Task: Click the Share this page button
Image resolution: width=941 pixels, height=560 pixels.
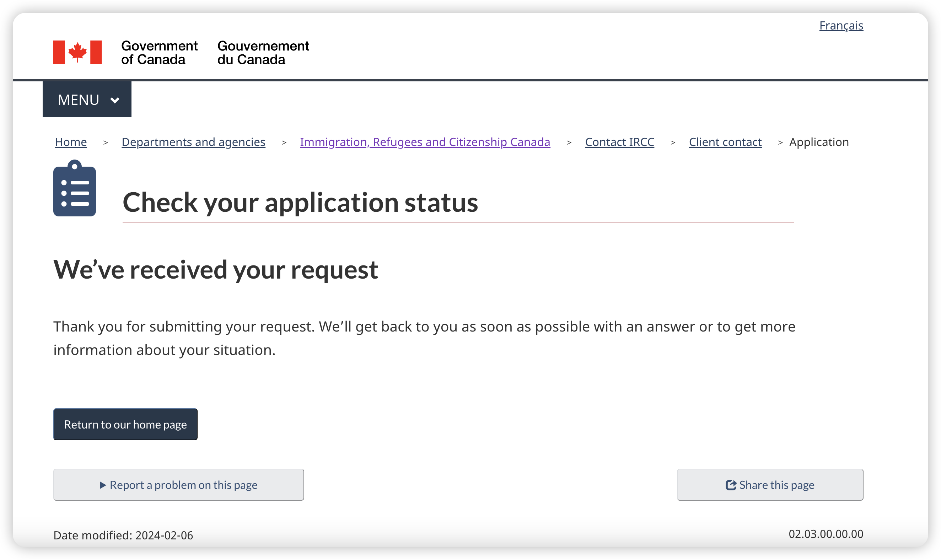Action: (x=770, y=485)
